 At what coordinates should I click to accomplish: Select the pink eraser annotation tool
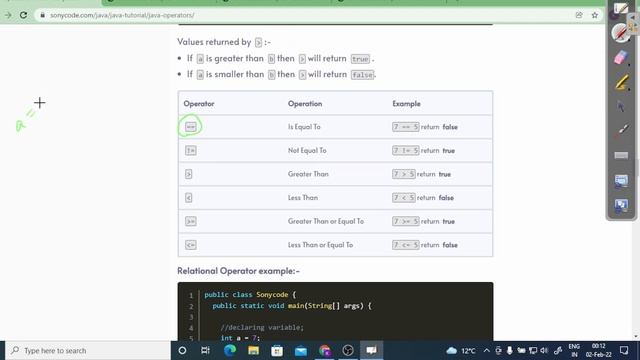pyautogui.click(x=621, y=57)
